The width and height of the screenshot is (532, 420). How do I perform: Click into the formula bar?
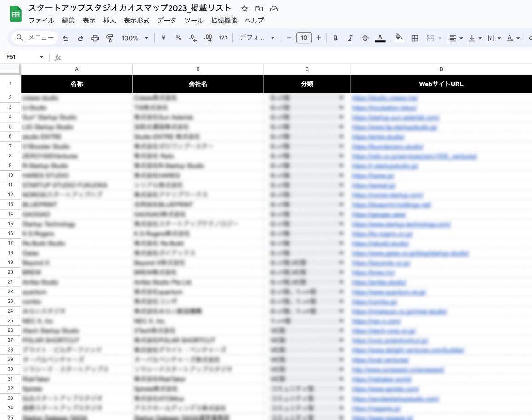(295, 57)
